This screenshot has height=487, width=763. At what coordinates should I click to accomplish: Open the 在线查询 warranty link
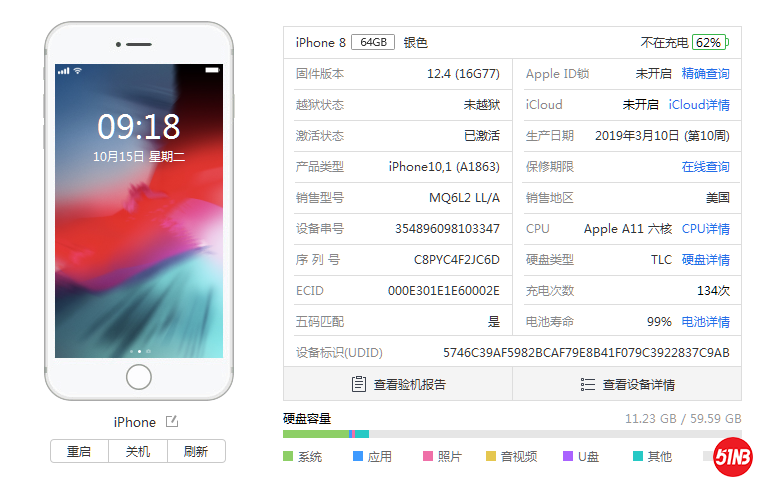coord(705,167)
